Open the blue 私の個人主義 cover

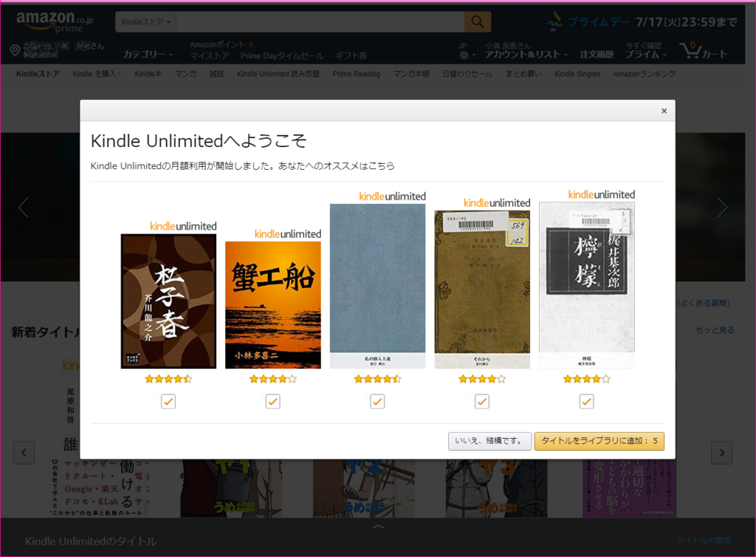[377, 286]
